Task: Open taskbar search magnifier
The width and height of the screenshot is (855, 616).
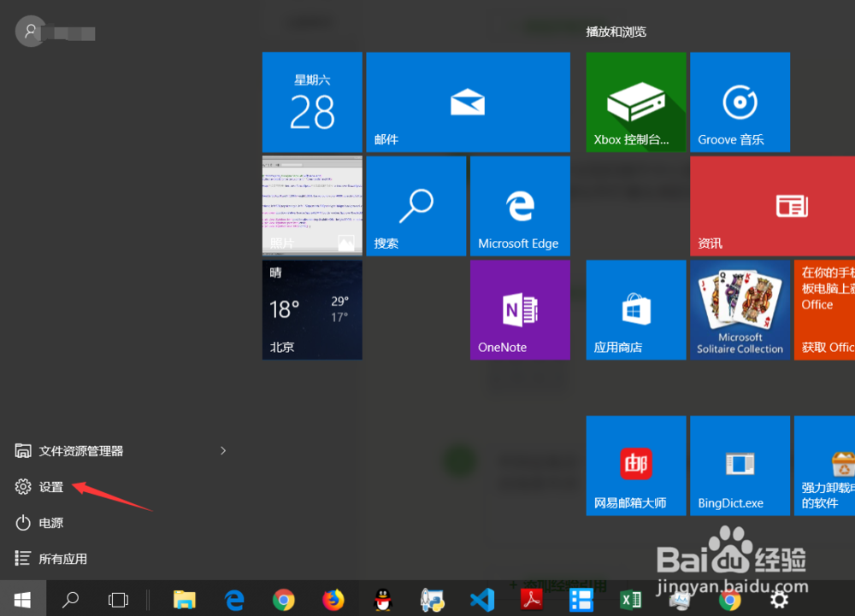Action: (x=70, y=600)
